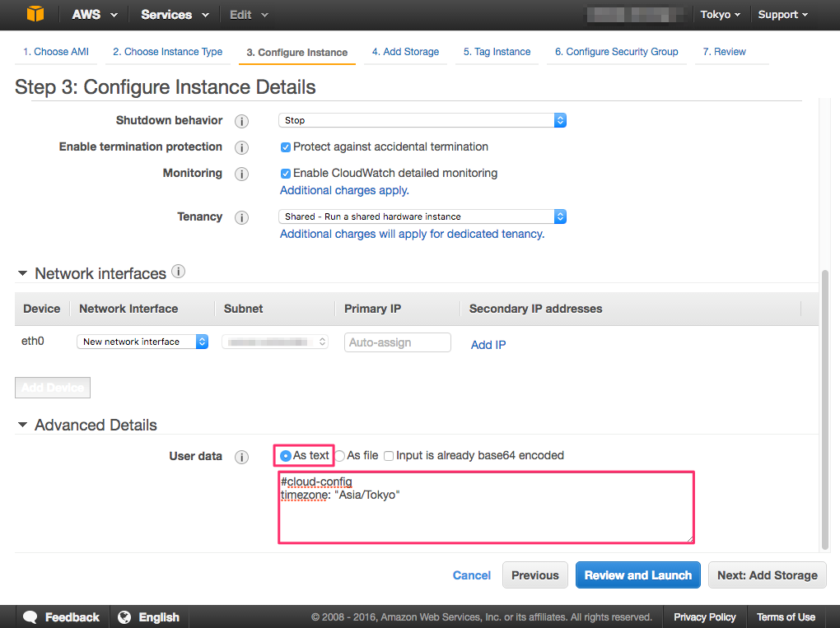Open the Edit menu
Viewport: 840px width, 628px height.
point(249,15)
